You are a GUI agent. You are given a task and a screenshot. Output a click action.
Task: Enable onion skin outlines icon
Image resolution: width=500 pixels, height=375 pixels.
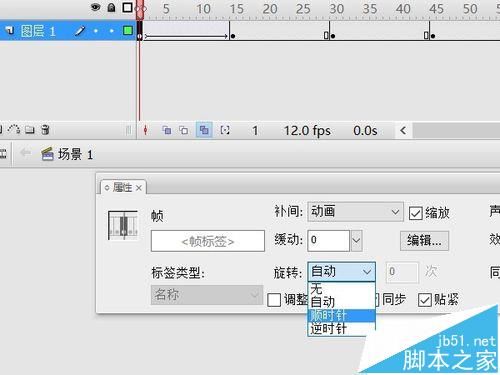tap(184, 130)
